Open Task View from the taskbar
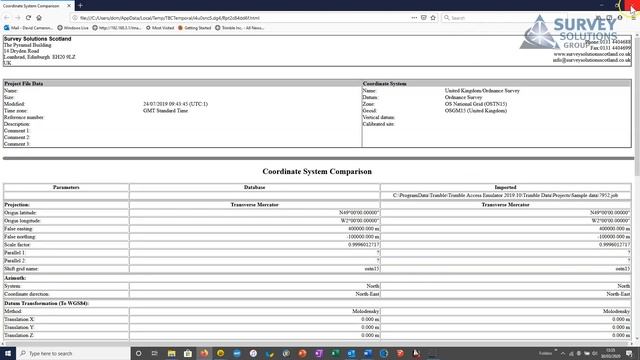 click(155, 353)
